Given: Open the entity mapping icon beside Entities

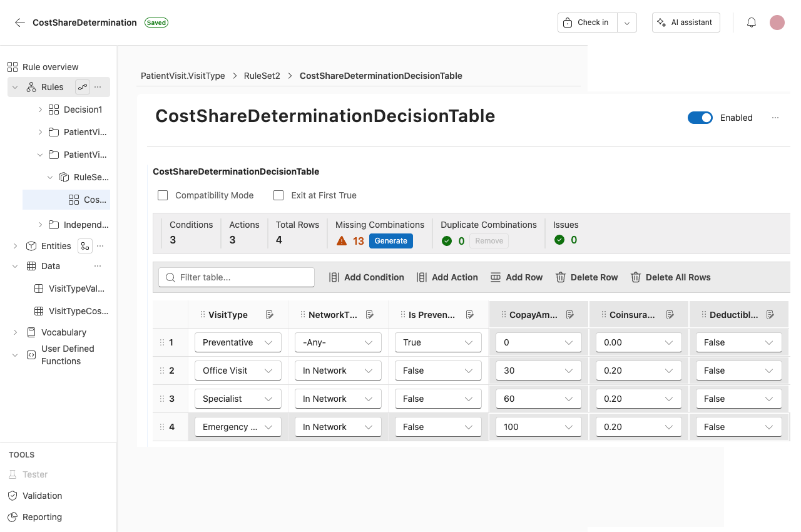Looking at the screenshot, I should (84, 246).
